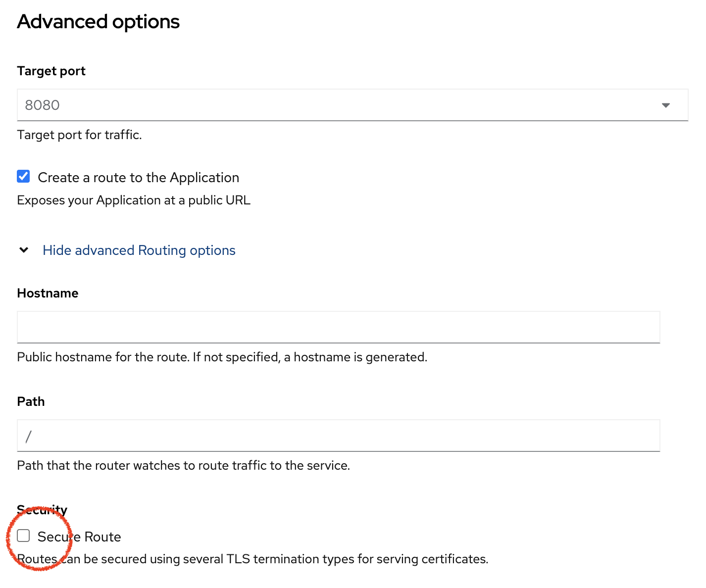Select the Hostname field label
Image resolution: width=706 pixels, height=588 pixels.
click(48, 293)
